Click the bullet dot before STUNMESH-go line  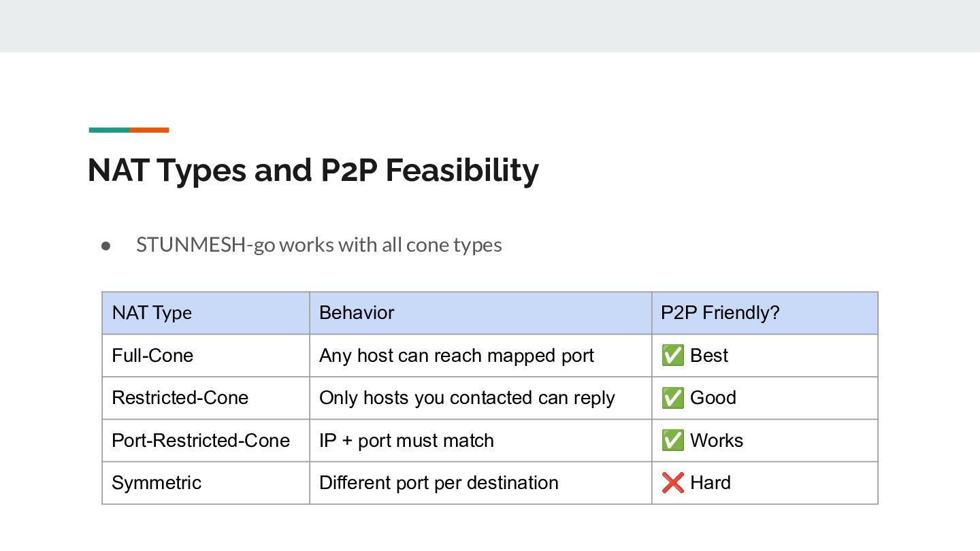106,246
